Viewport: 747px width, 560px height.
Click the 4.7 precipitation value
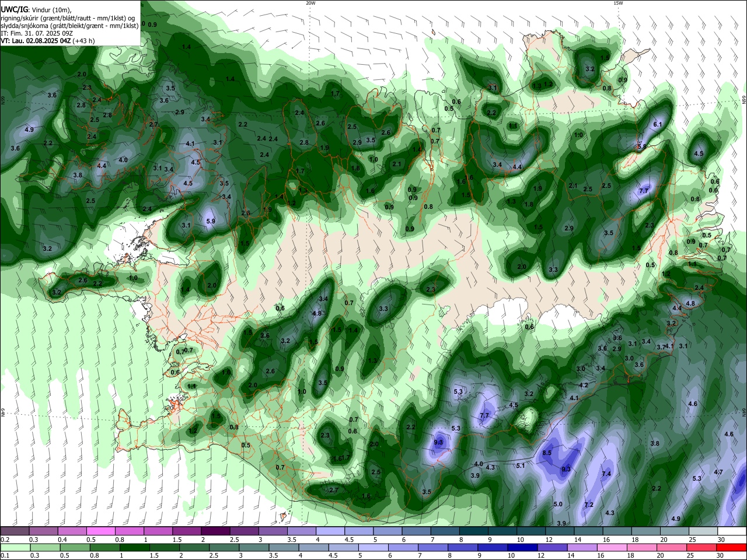click(x=718, y=472)
